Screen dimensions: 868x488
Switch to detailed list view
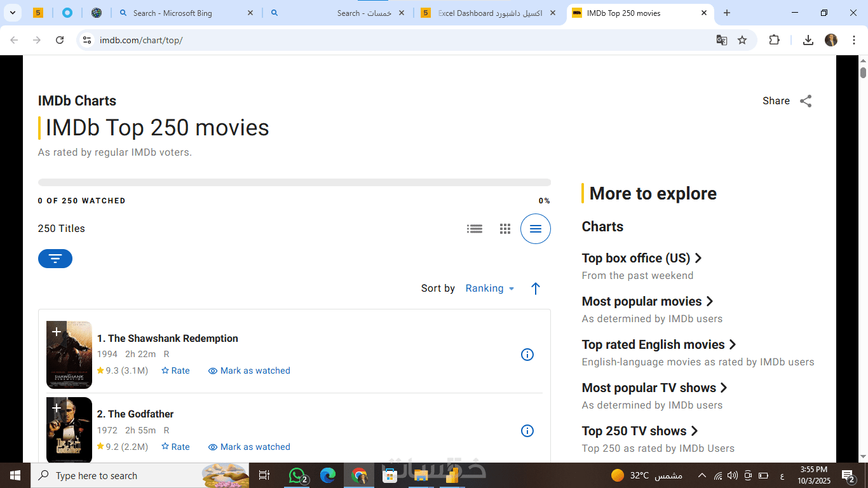(475, 229)
